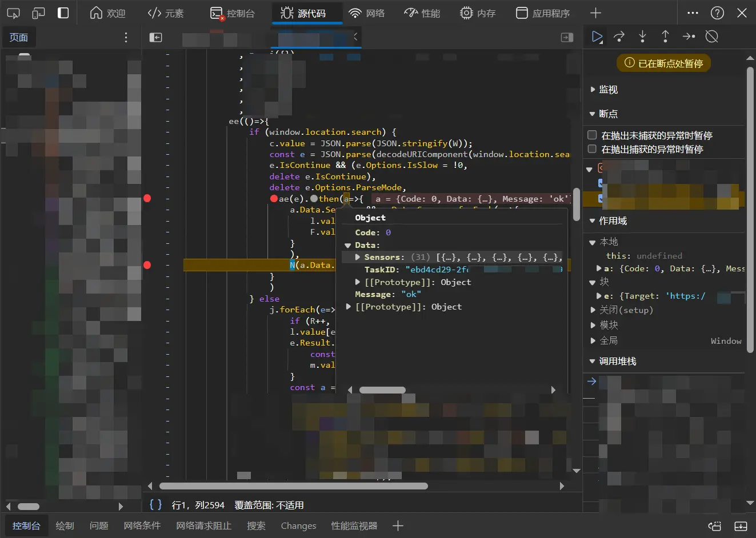The image size is (756, 538).
Task: Open the inspect element picker tool
Action: coord(13,13)
